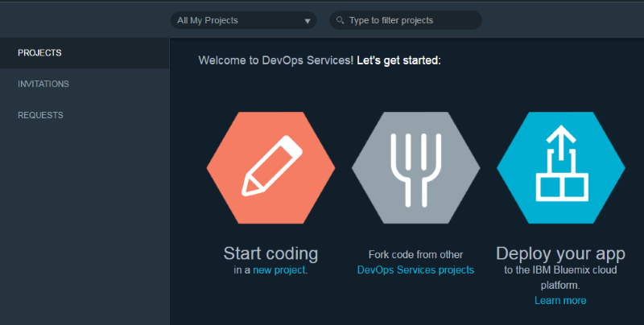Click the grey fork hexagon icon
Screen dimensions: 644x325
415,168
